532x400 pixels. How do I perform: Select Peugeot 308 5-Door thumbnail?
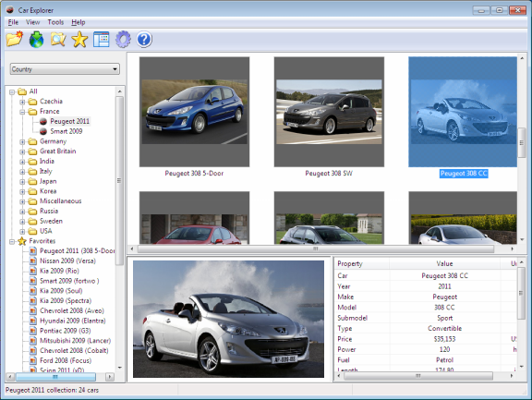[194, 112]
